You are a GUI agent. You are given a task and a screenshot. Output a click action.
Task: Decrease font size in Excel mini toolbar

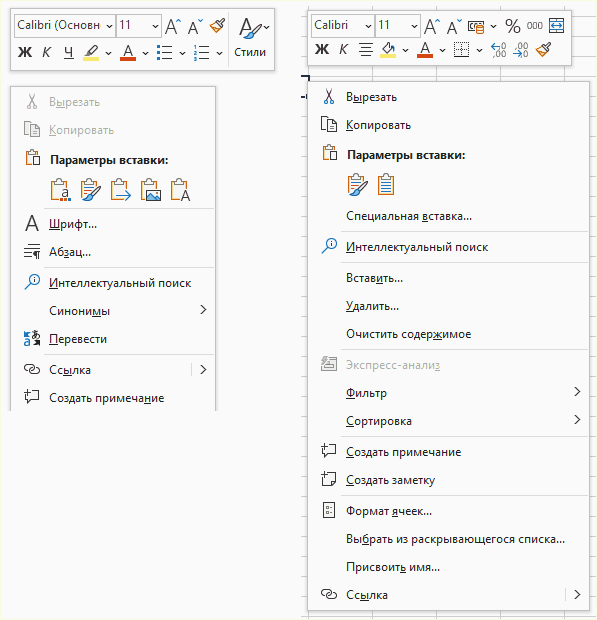click(454, 26)
